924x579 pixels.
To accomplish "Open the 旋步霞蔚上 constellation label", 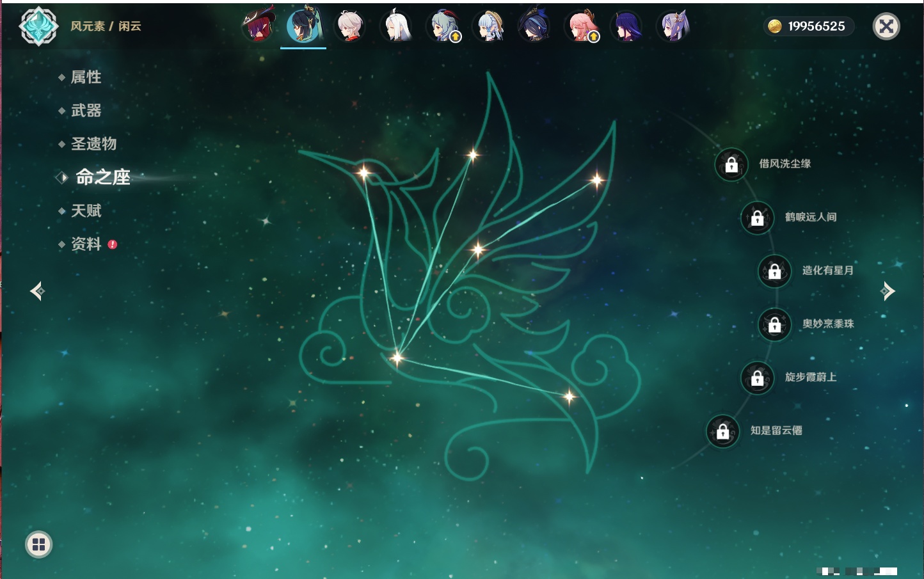I will pos(811,377).
